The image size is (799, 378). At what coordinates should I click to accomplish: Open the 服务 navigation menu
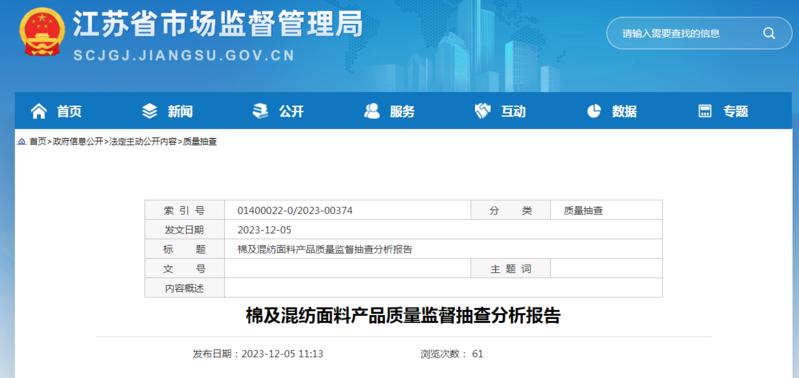tap(402, 111)
